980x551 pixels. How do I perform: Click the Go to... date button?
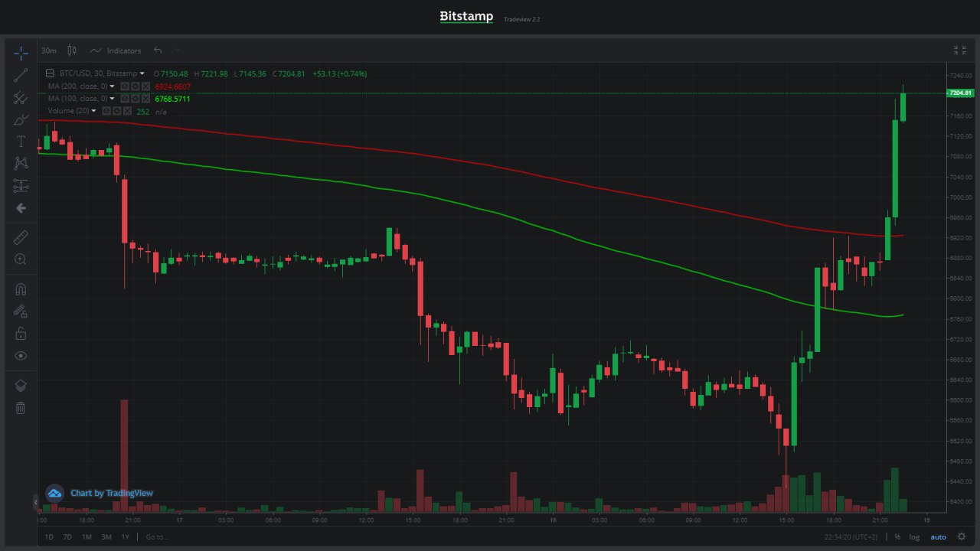tap(157, 536)
